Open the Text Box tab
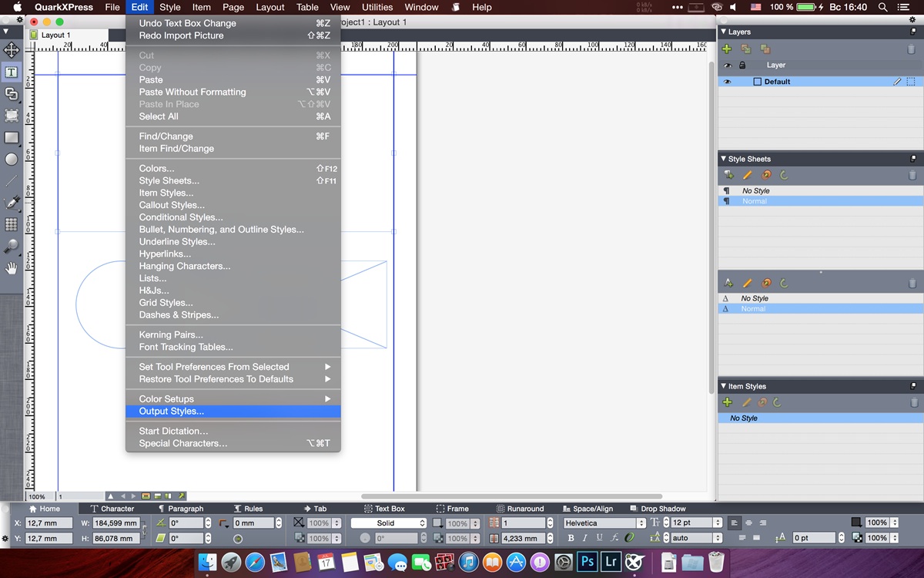 coord(384,509)
